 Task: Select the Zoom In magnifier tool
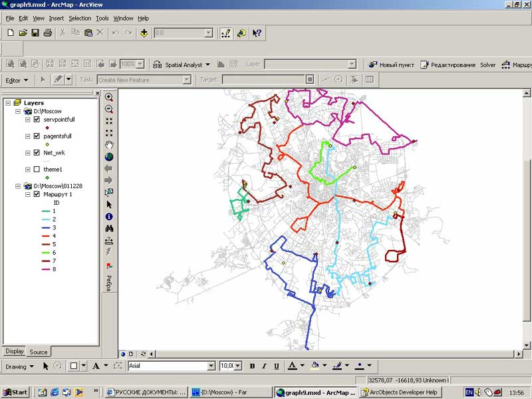tap(109, 97)
